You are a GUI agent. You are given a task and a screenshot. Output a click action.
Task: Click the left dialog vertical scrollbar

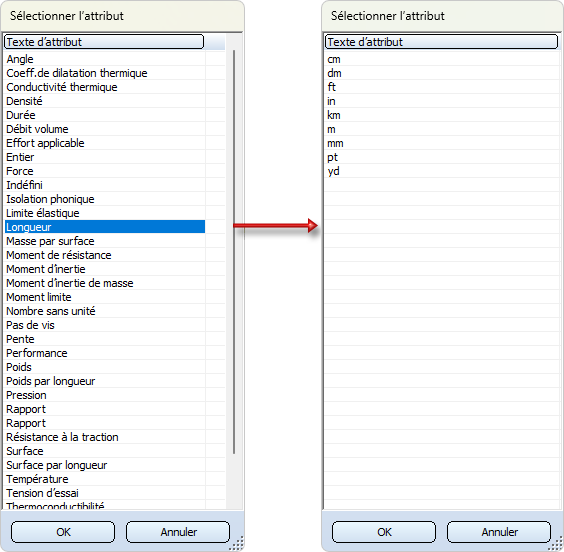click(234, 252)
